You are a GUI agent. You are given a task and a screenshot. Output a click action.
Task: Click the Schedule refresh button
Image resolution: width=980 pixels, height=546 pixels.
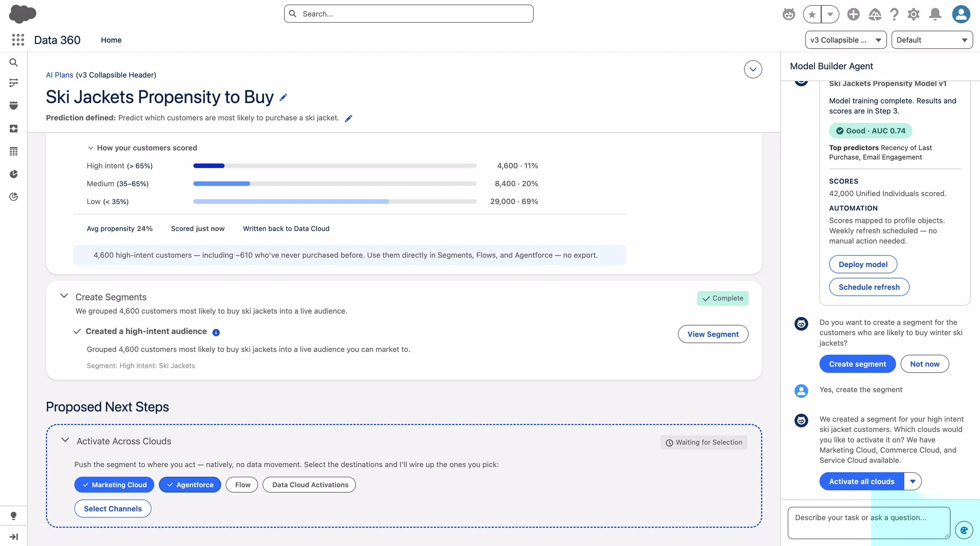(869, 287)
